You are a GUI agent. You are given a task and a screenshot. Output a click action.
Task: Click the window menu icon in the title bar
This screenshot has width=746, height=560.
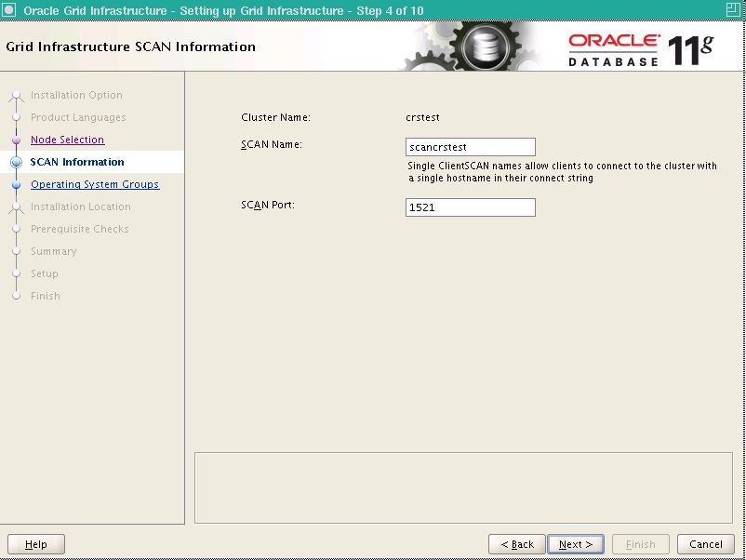click(x=9, y=10)
